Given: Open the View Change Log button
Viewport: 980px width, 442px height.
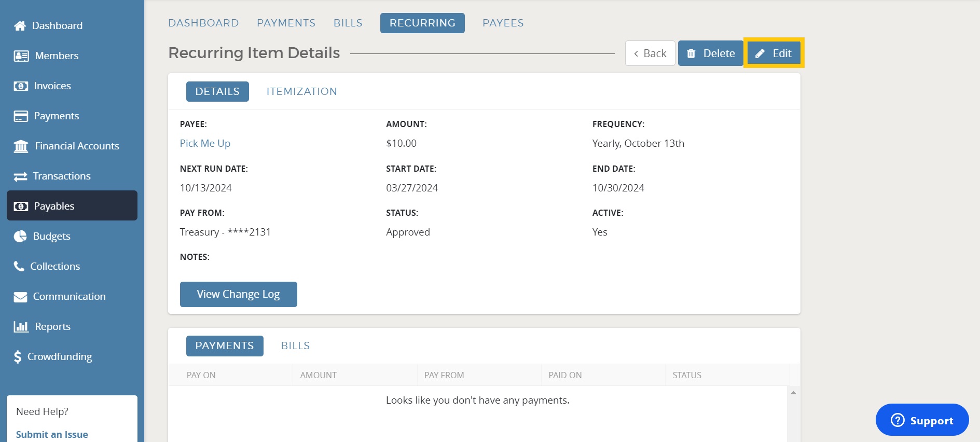Looking at the screenshot, I should pyautogui.click(x=238, y=294).
